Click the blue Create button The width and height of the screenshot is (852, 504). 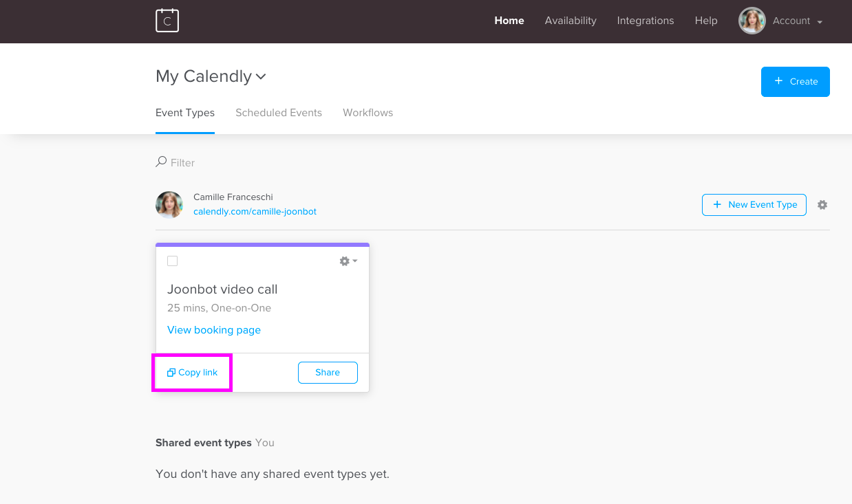point(796,81)
